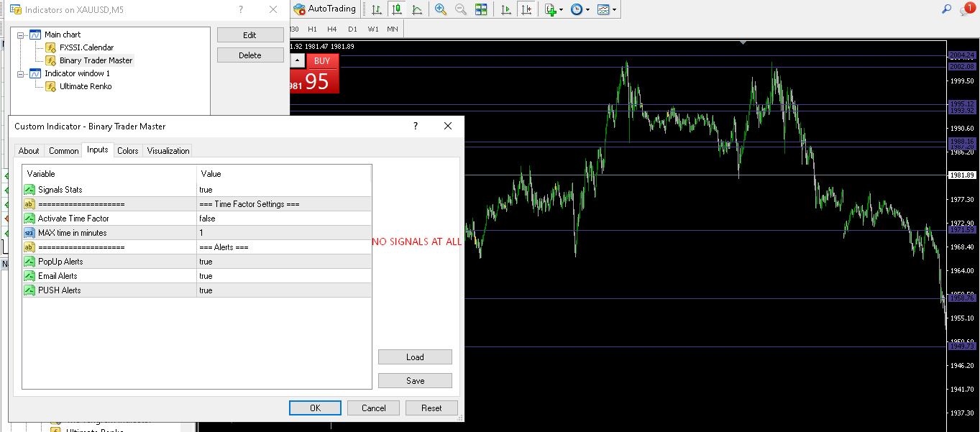Confirm with the OK button
The image size is (980, 432).
(315, 408)
